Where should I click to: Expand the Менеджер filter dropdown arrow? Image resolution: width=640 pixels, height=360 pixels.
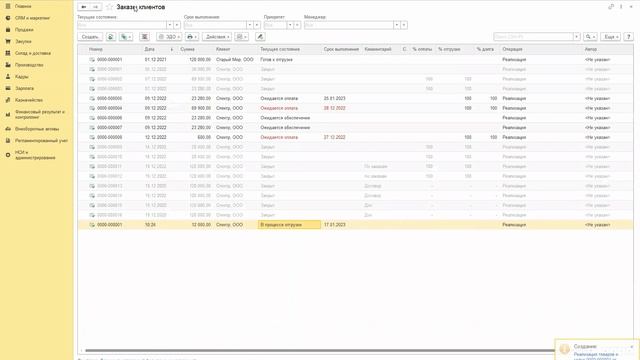point(396,25)
